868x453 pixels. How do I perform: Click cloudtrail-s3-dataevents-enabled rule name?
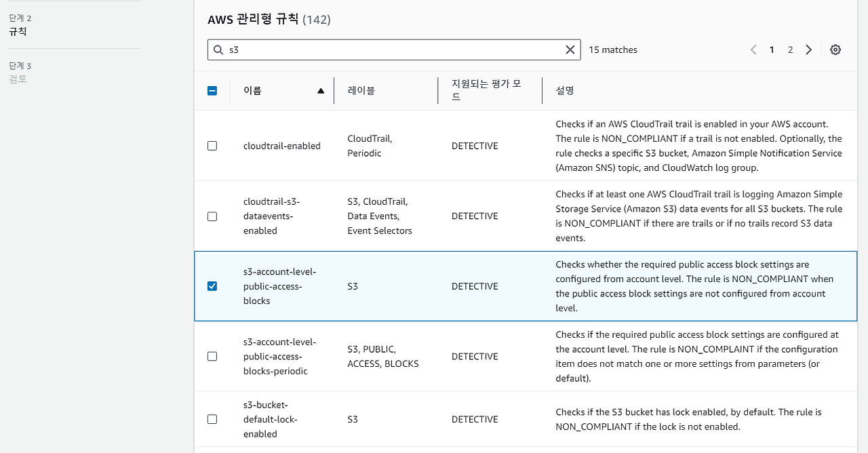tap(271, 216)
